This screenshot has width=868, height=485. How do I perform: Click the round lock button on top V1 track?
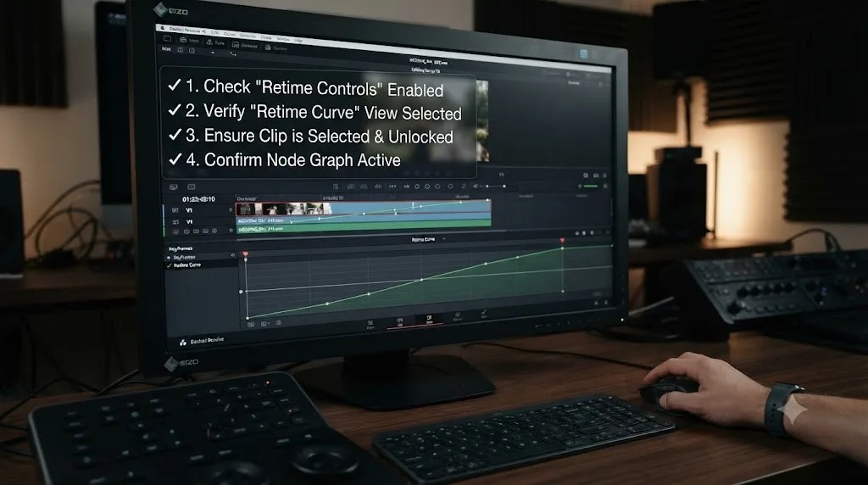pos(231,209)
